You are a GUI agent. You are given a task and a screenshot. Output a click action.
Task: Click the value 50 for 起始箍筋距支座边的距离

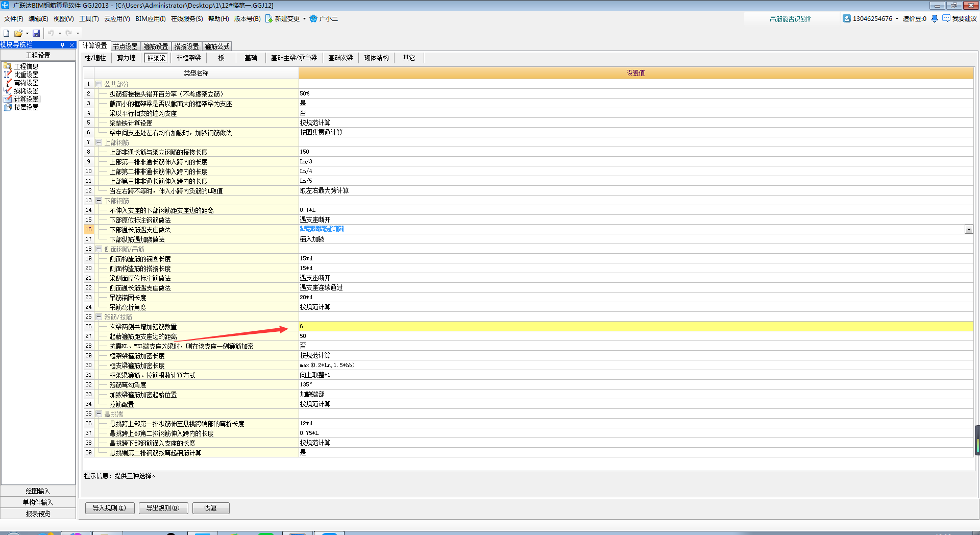pyautogui.click(x=636, y=336)
